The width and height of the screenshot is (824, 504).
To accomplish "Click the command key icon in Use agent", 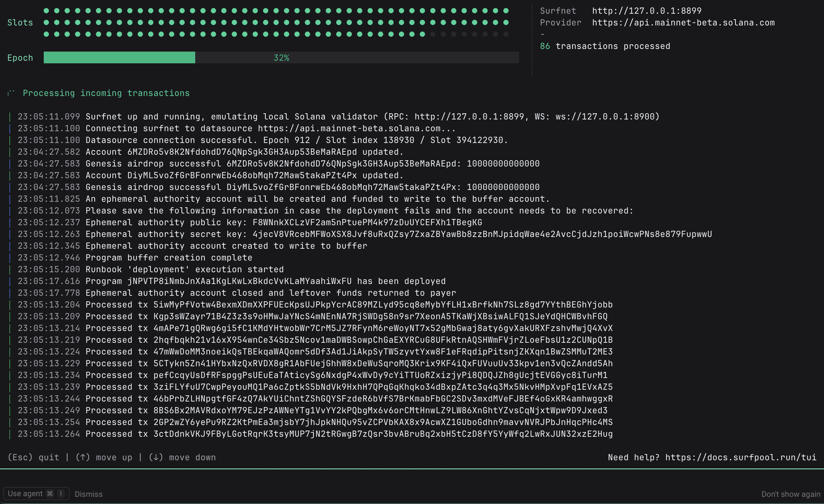I will pyautogui.click(x=50, y=494).
